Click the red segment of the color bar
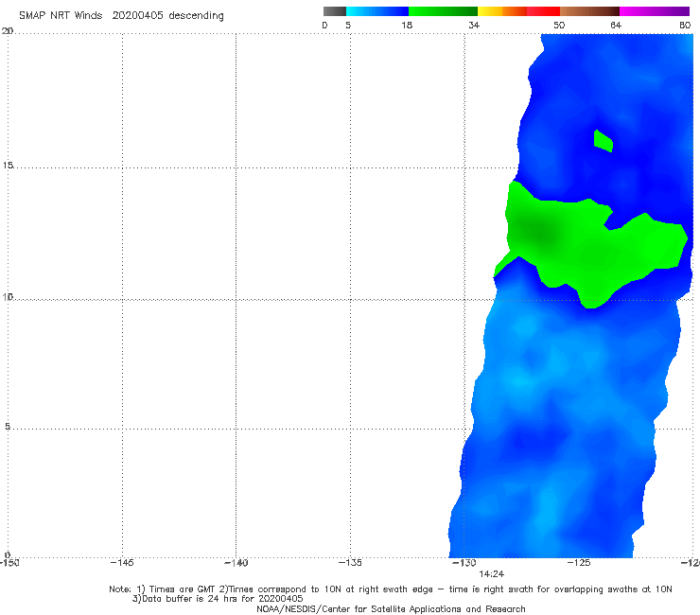Image resolution: width=700 pixels, height=615 pixels. (543, 11)
